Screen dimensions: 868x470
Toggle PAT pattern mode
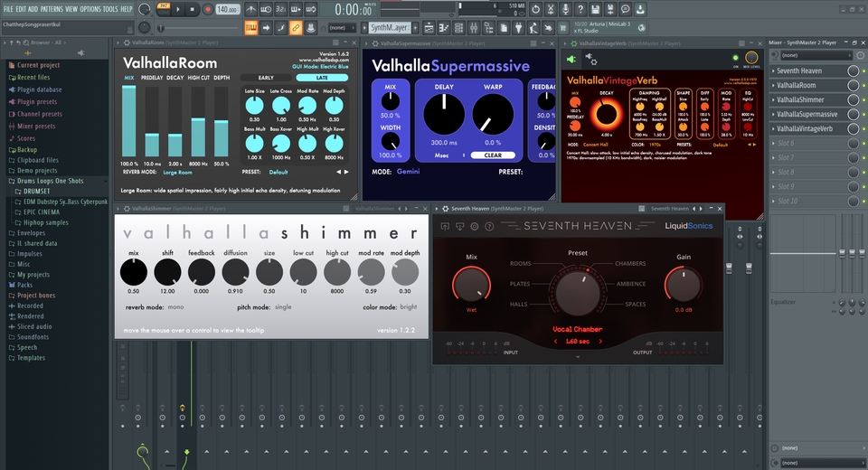164,6
